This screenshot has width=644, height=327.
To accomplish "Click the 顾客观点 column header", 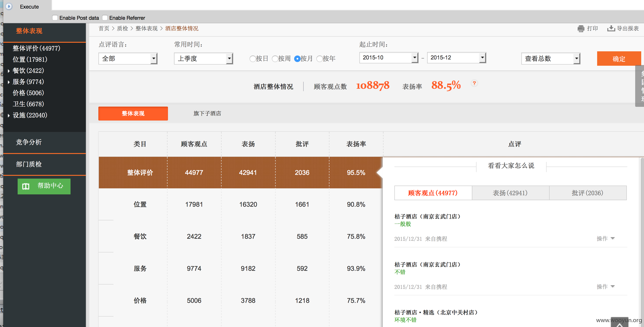I will coord(194,144).
